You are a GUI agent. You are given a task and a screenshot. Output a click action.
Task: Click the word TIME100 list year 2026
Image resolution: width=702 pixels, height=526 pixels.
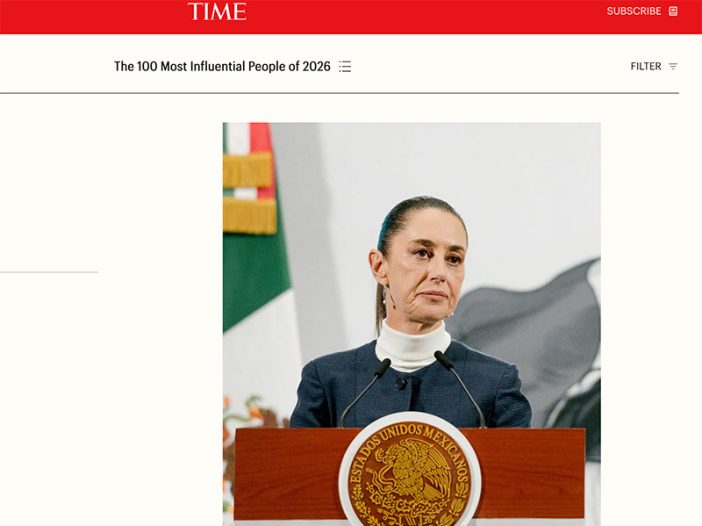point(317,67)
